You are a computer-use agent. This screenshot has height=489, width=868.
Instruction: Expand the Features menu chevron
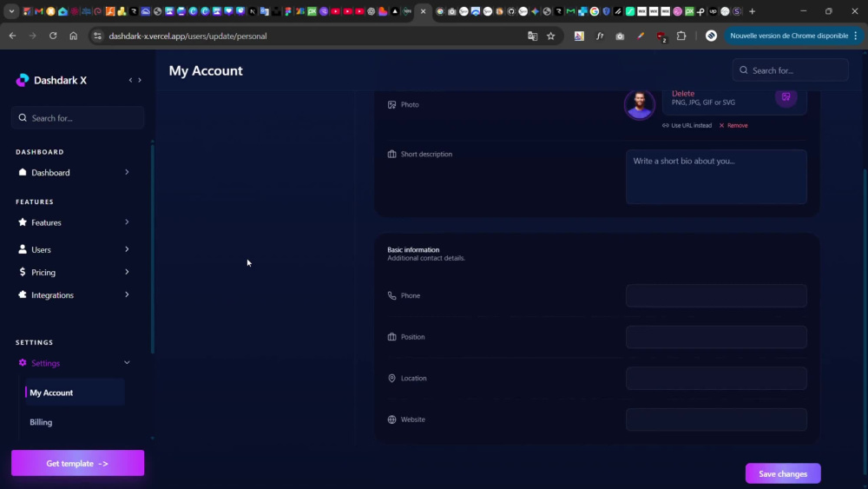pos(127,222)
